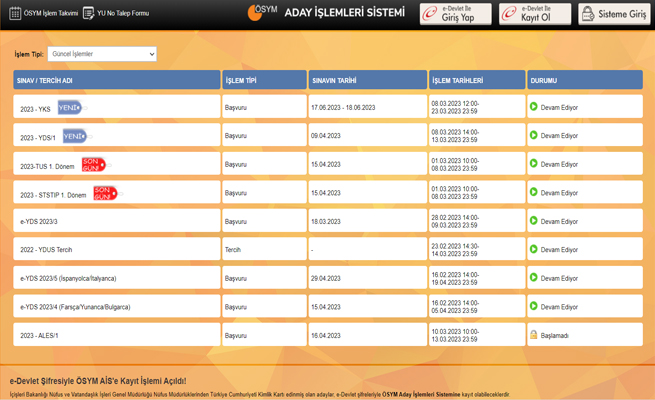Click e-Devlet Şifresiyle ÖSYM AİS'e Kayıt heading

pos(98,381)
